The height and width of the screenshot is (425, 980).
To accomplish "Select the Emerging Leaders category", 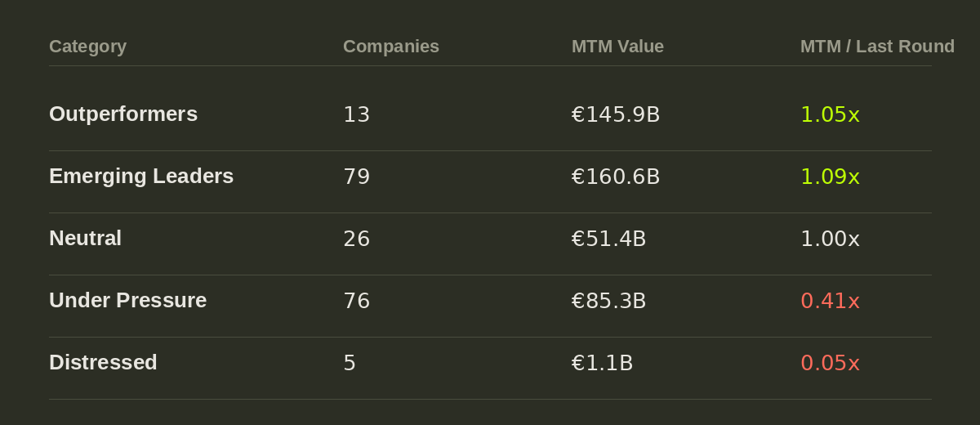I will tap(141, 176).
